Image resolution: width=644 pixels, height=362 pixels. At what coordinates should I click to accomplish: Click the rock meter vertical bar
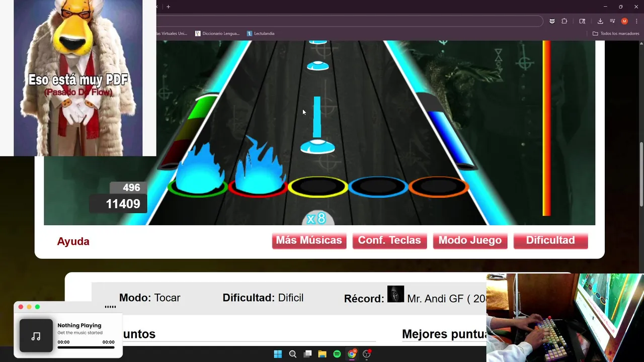546,128
